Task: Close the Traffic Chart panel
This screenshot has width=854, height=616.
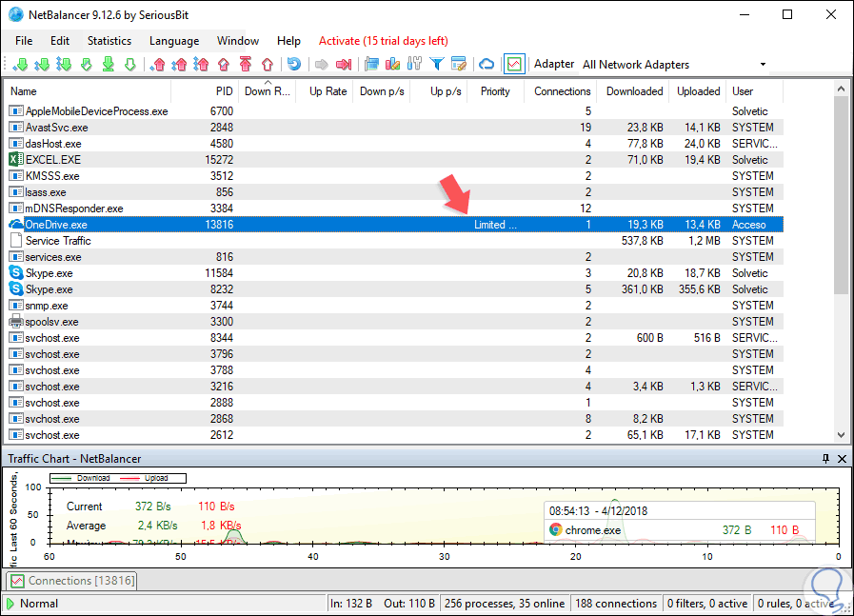Action: (x=841, y=459)
